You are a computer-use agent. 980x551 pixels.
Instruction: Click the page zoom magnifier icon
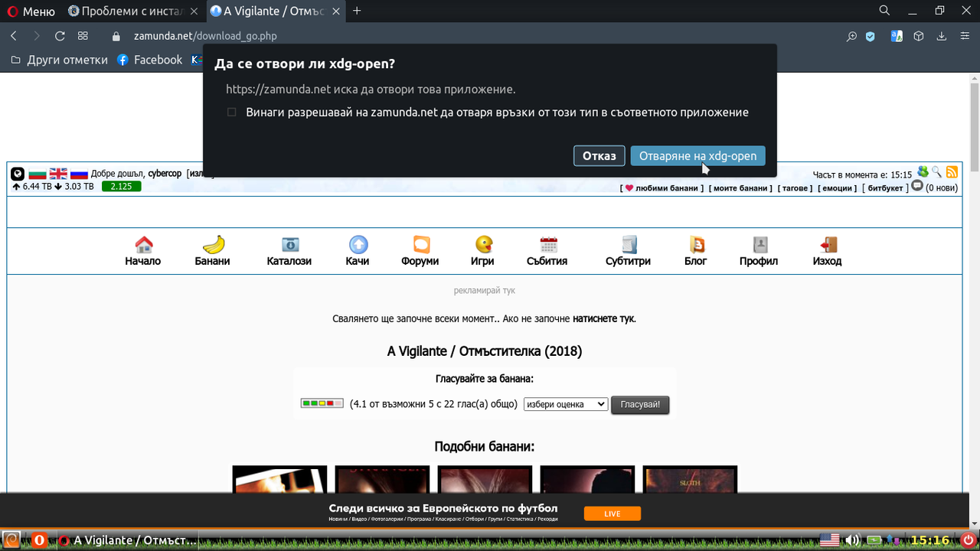pos(851,36)
